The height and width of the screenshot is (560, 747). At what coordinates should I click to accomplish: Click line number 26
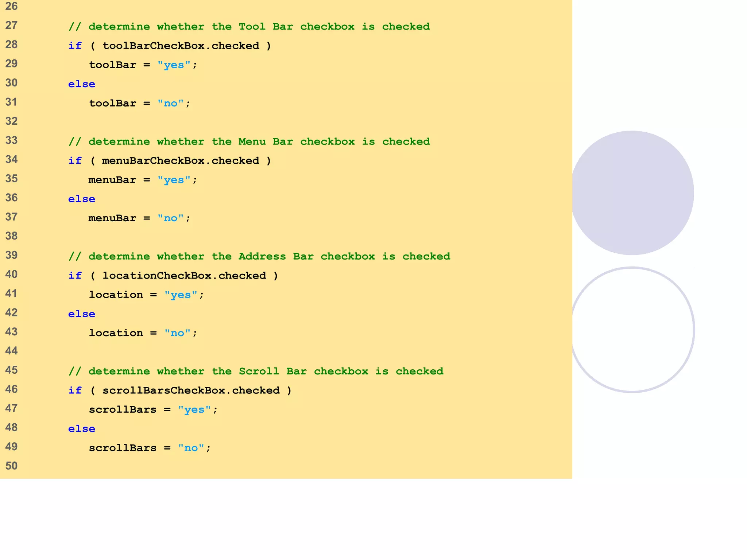(11, 6)
